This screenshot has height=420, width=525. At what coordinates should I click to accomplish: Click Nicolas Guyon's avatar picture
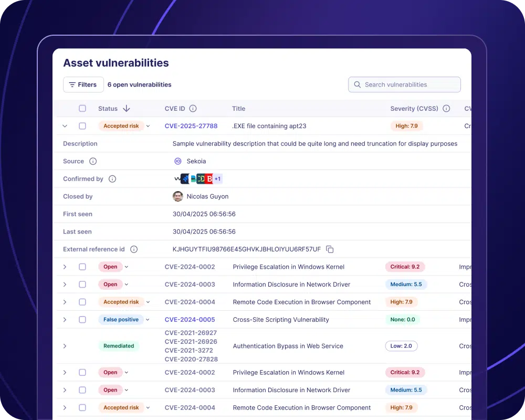click(178, 196)
